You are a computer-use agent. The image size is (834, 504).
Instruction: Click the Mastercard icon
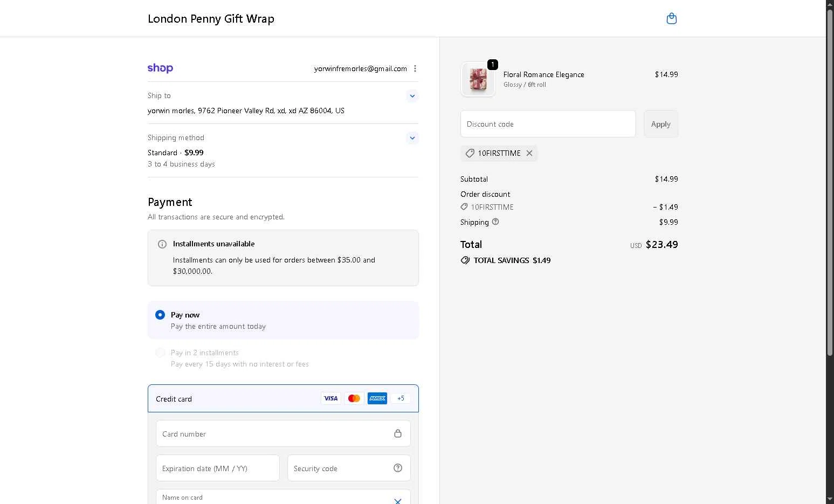(x=354, y=398)
